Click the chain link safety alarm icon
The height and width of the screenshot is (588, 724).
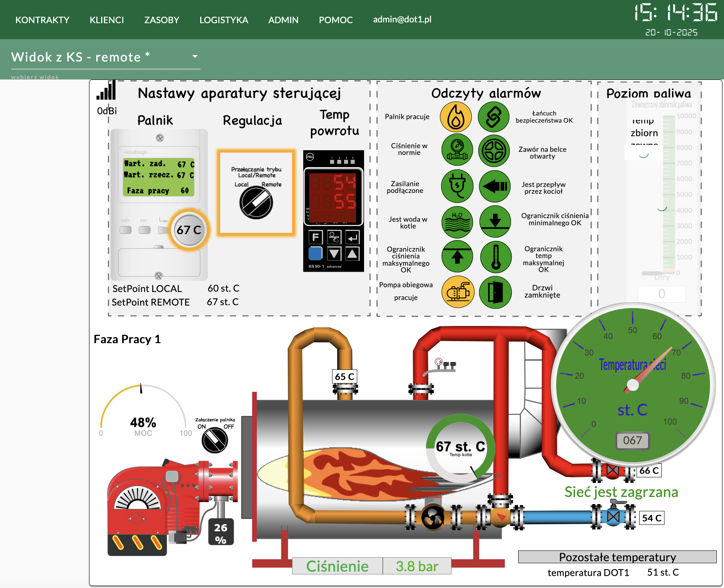pyautogui.click(x=494, y=117)
